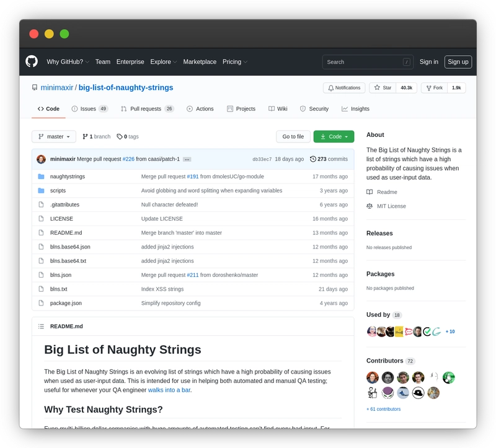
Task: Click the tag icon next to 0 tags
Action: [x=120, y=136]
